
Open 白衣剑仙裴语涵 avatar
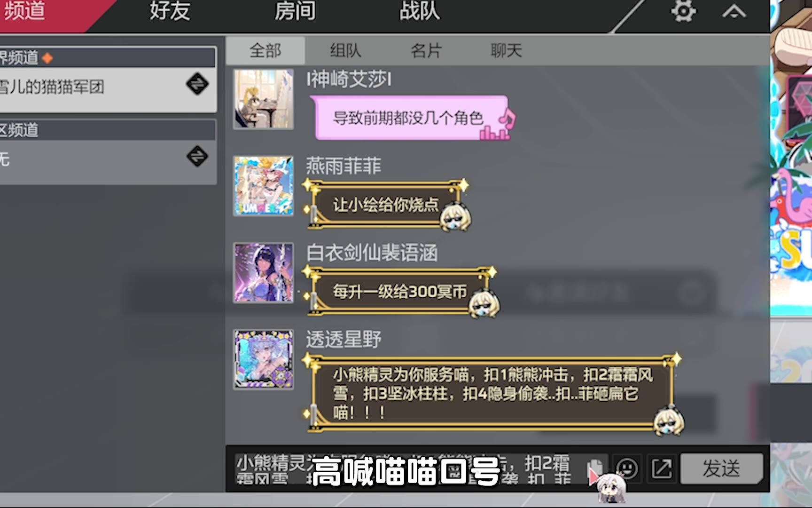[264, 272]
